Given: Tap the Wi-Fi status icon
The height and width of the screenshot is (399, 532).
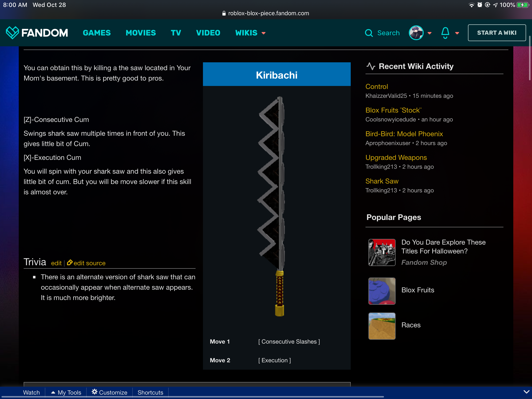Looking at the screenshot, I should click(471, 5).
